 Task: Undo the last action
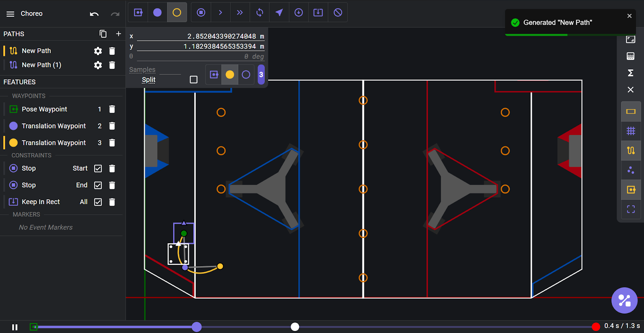(94, 14)
